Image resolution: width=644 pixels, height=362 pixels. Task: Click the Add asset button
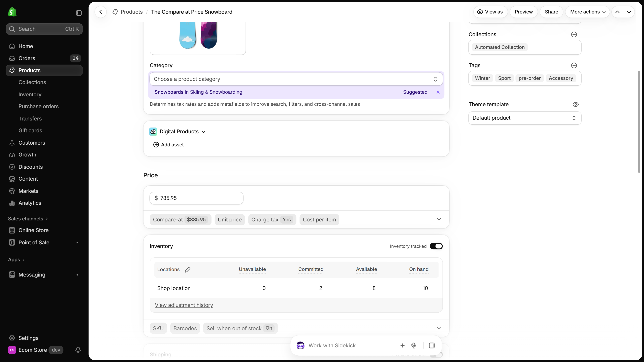click(168, 145)
